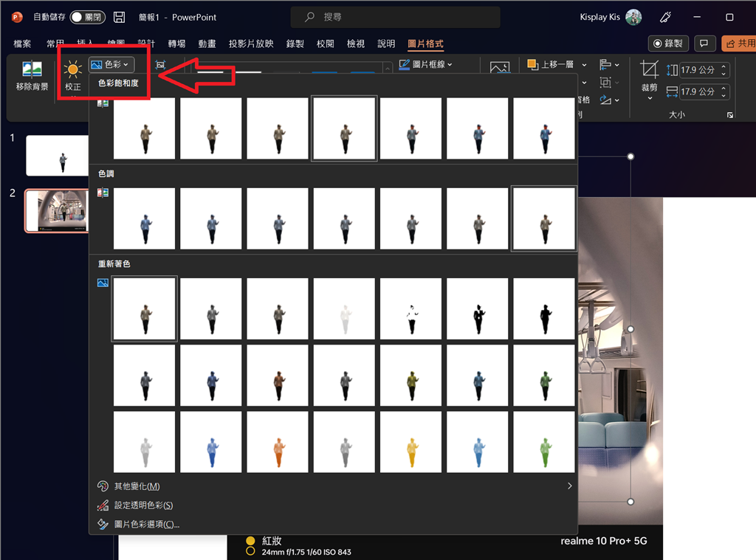
Task: Click the pen/ink icon beside user avatar
Action: pos(665,18)
